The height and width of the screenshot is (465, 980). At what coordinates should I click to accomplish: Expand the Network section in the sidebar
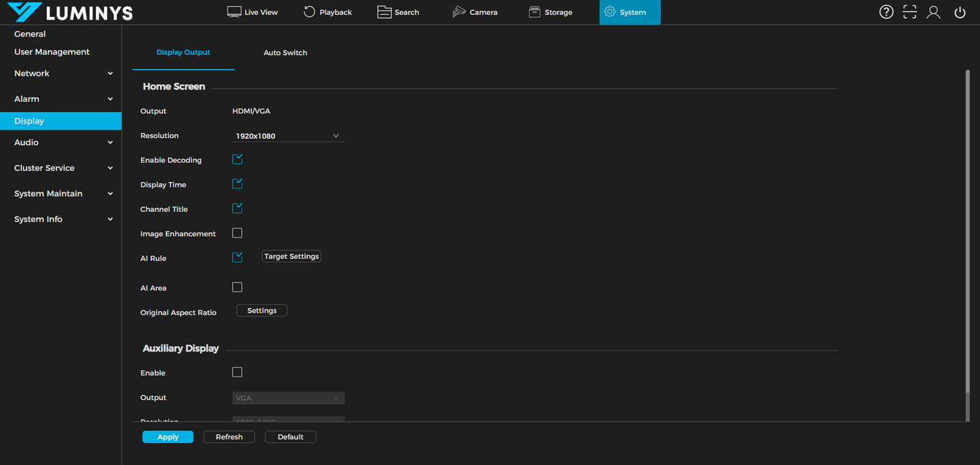coord(60,73)
